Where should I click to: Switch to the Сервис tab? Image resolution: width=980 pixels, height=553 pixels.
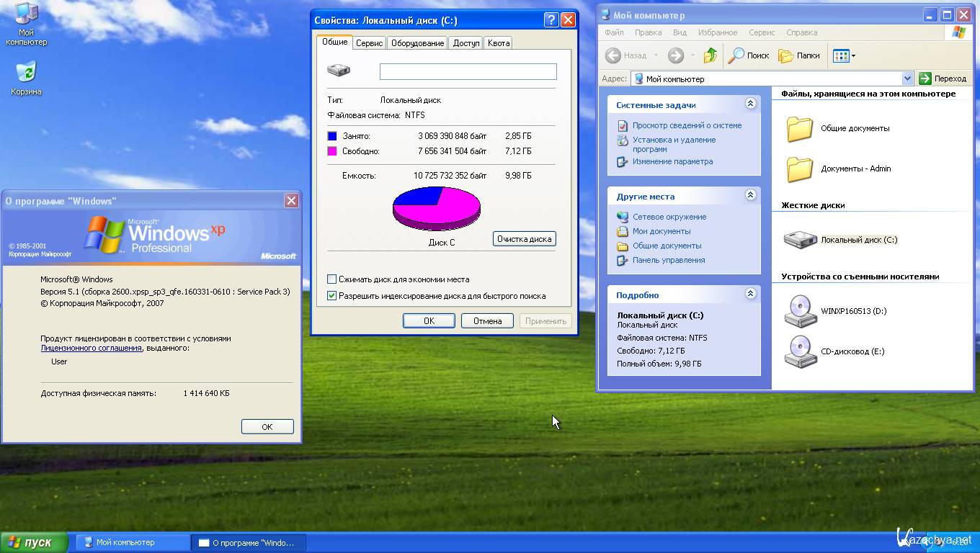[x=369, y=43]
